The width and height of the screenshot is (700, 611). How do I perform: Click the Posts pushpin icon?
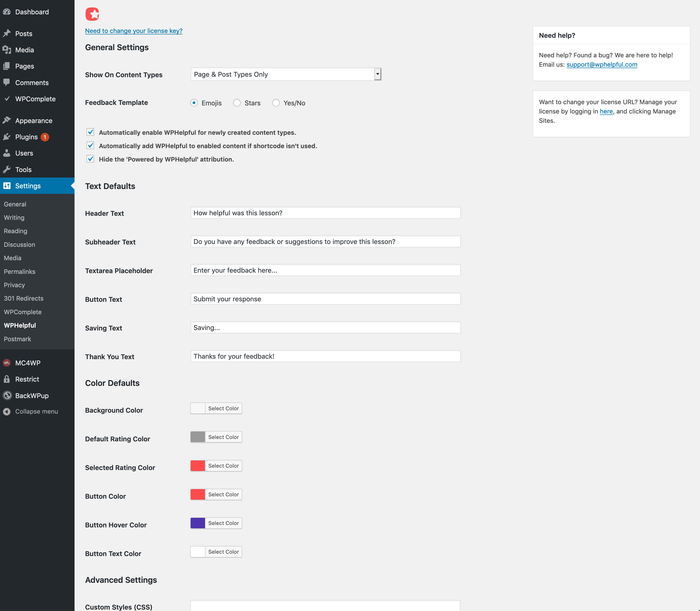pyautogui.click(x=7, y=33)
